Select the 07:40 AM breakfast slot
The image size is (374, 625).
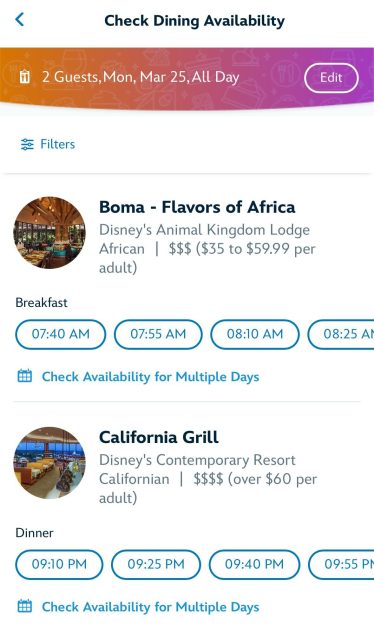61,334
